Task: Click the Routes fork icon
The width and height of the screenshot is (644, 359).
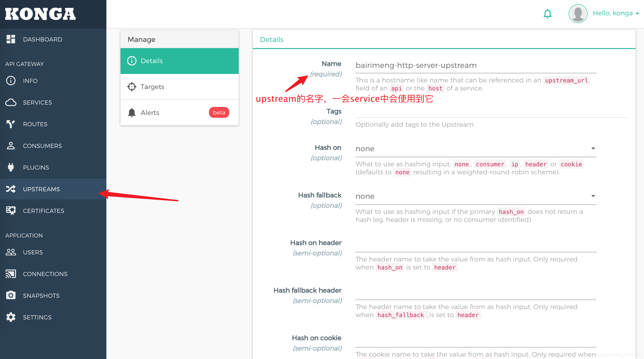Action: [x=11, y=124]
